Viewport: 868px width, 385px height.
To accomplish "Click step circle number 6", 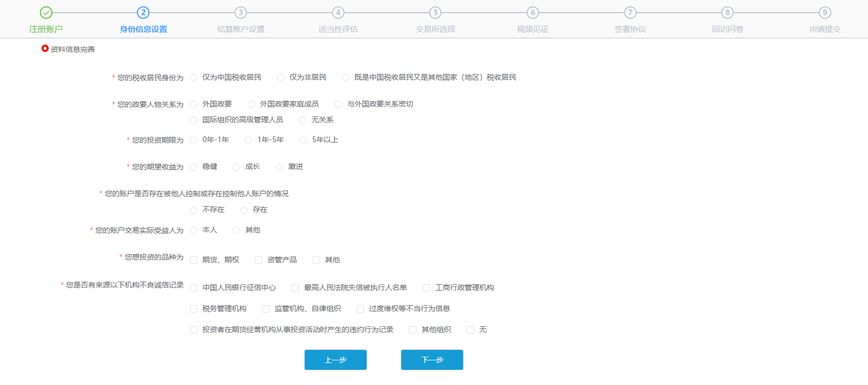I will point(533,13).
